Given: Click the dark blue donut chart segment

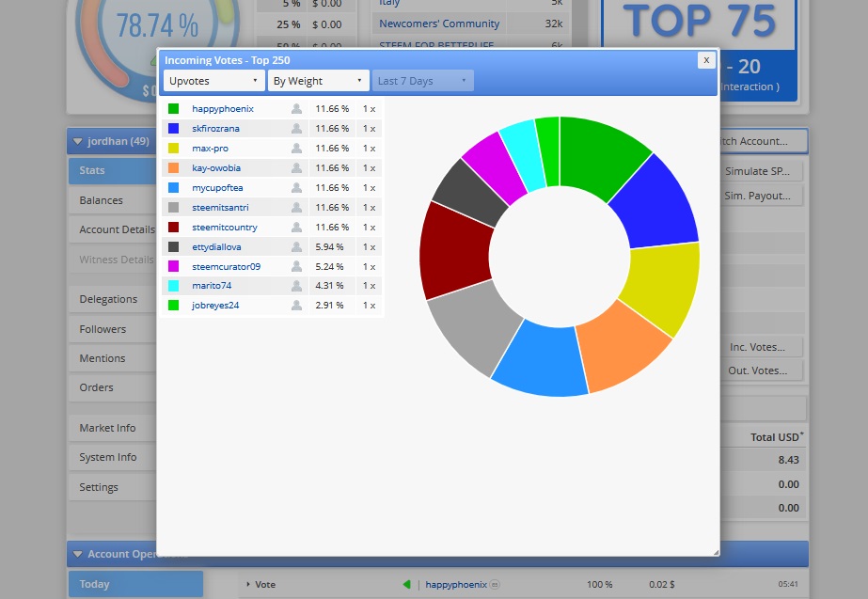Looking at the screenshot, I should pos(656,204).
